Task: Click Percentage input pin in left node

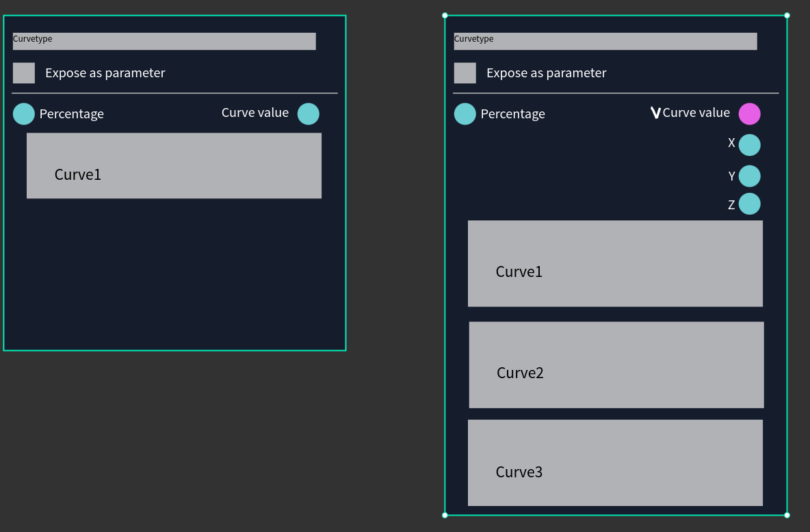Action: (x=24, y=114)
